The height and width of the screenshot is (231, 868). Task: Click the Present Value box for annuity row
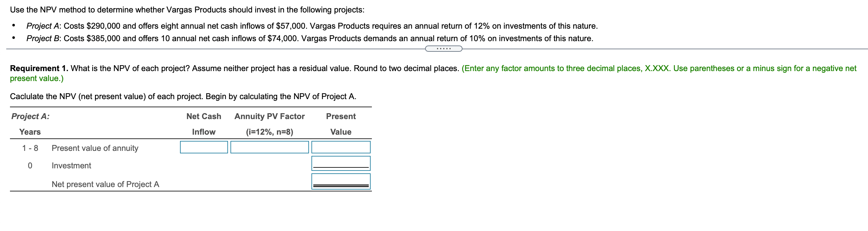[341, 147]
